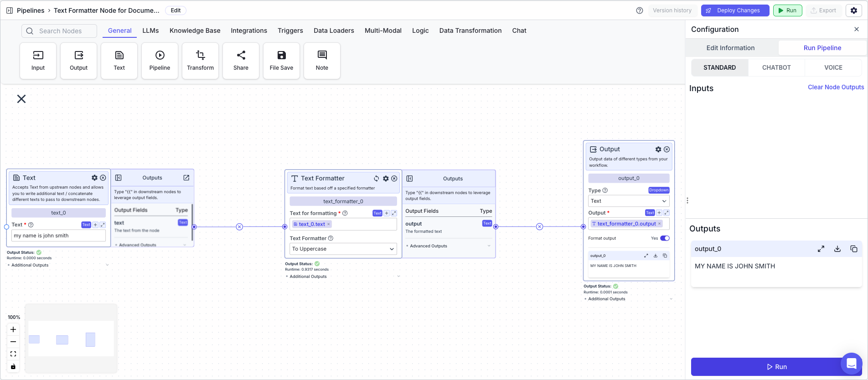The width and height of the screenshot is (868, 380).
Task: Click Clear Node Outputs link
Action: 836,87
